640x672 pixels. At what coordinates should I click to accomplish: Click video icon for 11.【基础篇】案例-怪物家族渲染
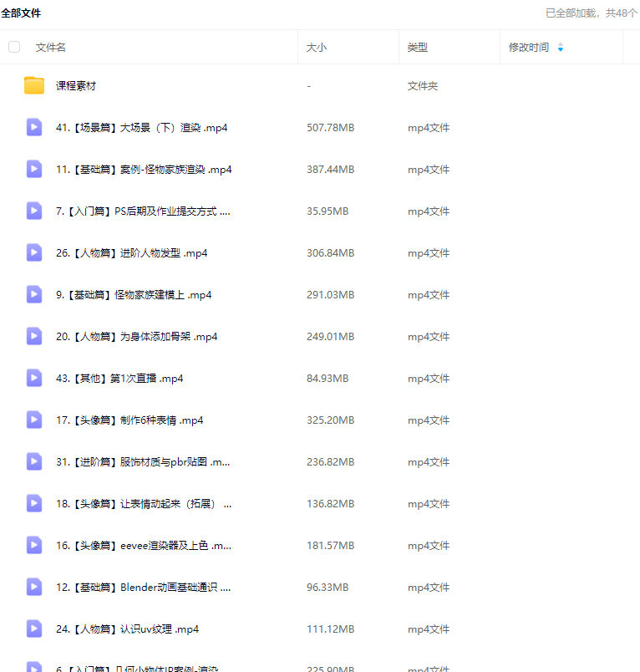34,169
